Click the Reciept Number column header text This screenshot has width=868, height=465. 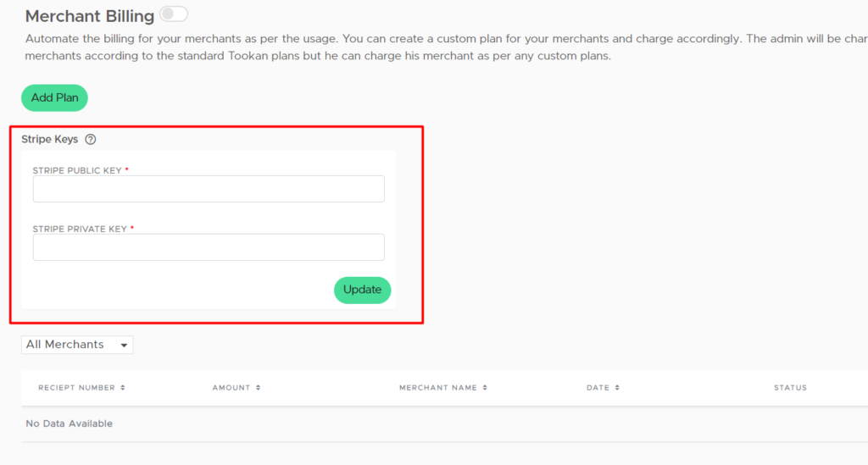pyautogui.click(x=76, y=388)
